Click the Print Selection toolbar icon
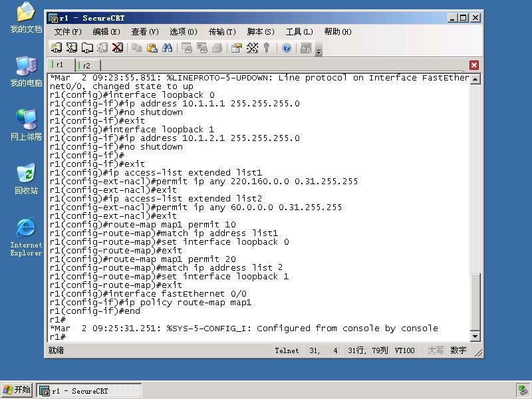 coord(202,48)
